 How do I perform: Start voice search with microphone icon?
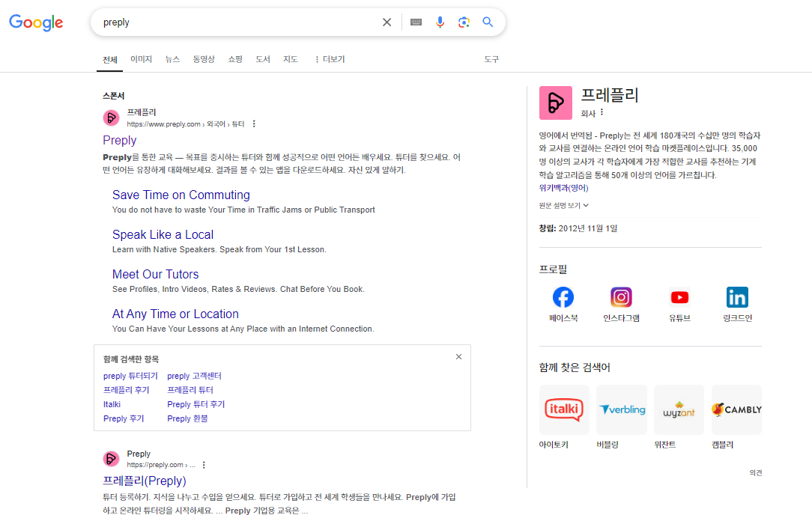(x=440, y=22)
